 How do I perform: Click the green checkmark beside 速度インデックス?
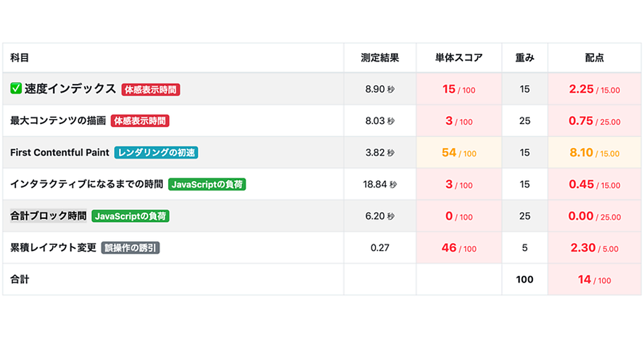pyautogui.click(x=16, y=89)
